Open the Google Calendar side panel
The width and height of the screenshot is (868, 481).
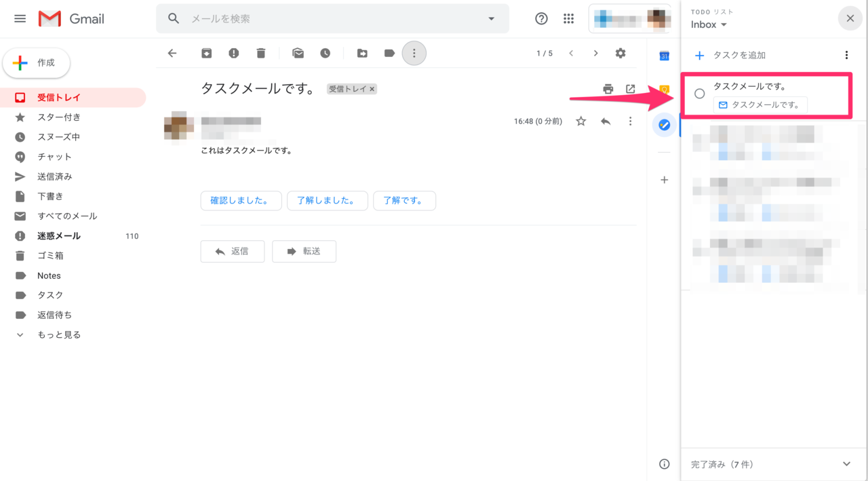click(x=664, y=56)
